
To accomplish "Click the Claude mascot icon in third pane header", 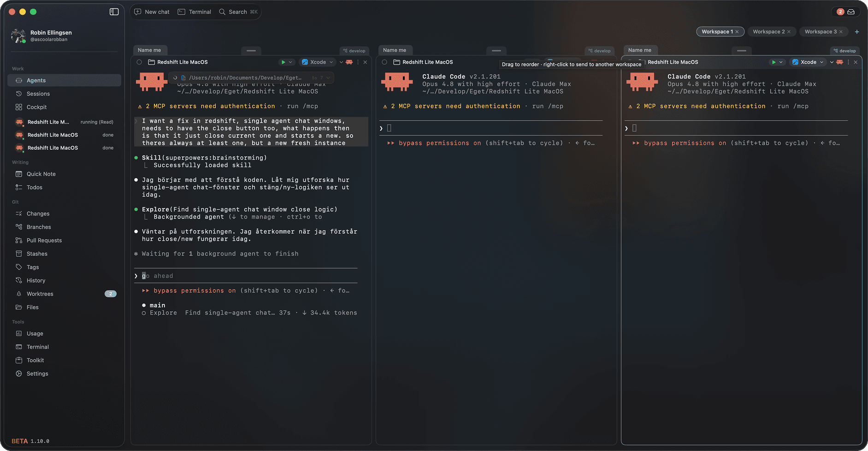I will [839, 62].
